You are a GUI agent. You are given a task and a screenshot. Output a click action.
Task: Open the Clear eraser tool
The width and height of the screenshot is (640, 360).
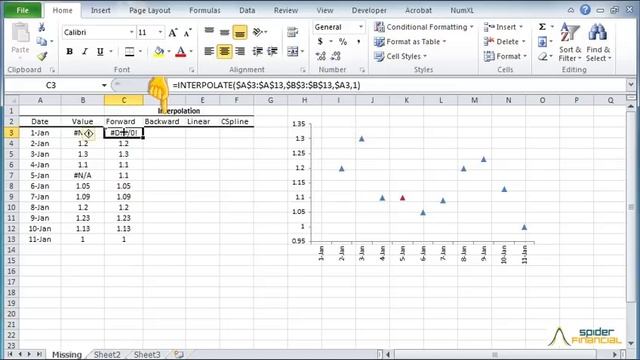point(542,56)
